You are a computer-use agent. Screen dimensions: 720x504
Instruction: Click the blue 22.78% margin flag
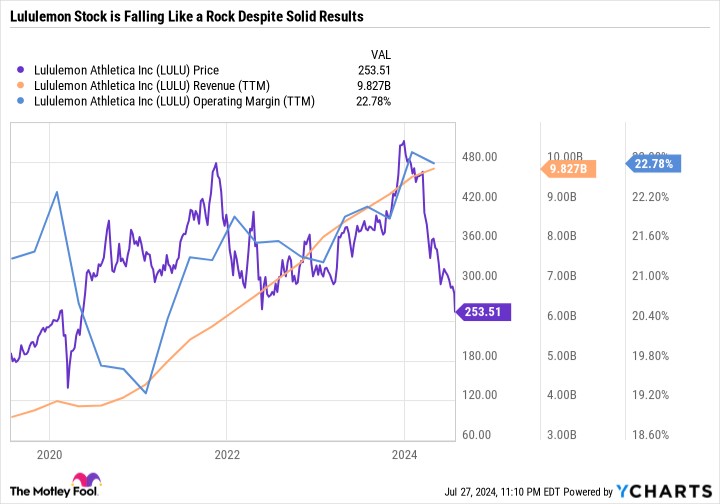653,162
